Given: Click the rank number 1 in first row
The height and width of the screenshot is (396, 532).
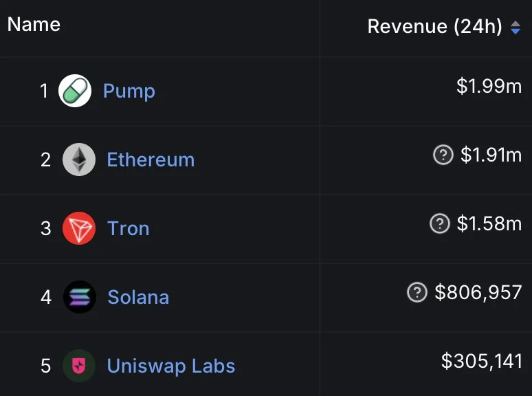Looking at the screenshot, I should tap(44, 91).
